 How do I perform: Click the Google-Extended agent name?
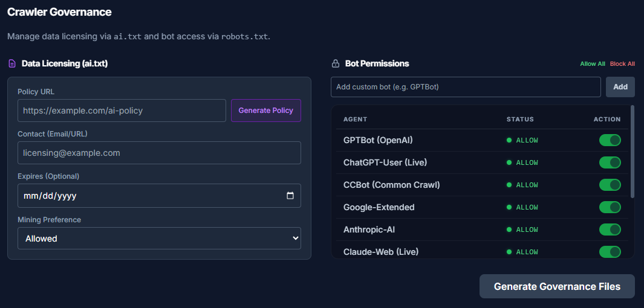379,207
